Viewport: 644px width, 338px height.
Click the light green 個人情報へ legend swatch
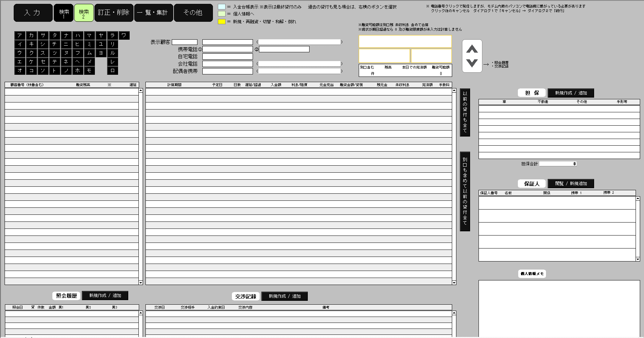tap(222, 14)
